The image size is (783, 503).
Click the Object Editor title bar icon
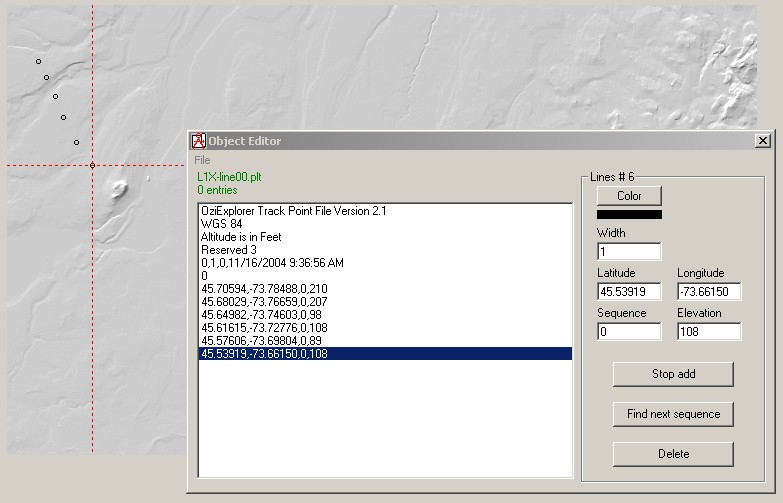(198, 141)
